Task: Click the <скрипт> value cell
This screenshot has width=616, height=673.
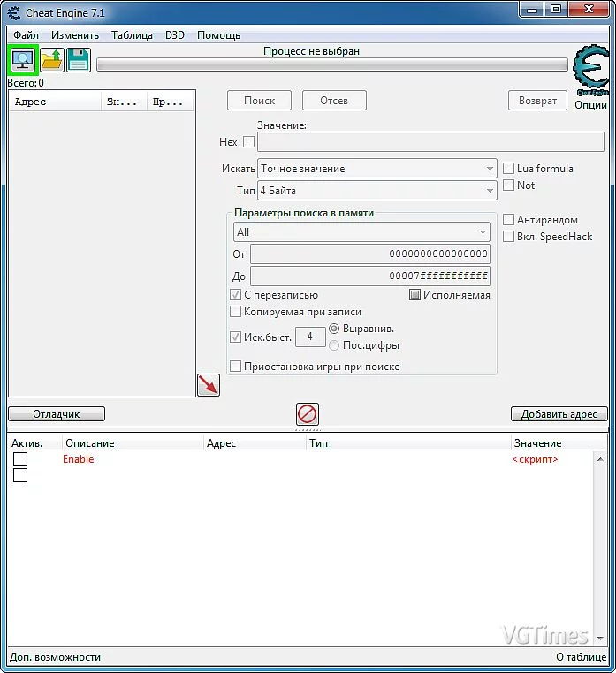Action: (535, 459)
